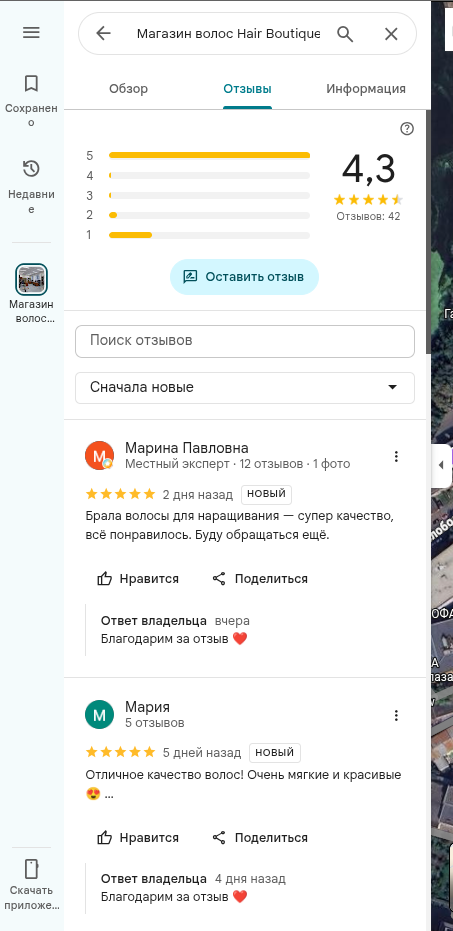The width and height of the screenshot is (453, 931).
Task: Select the Отзывы tab
Action: 248,89
